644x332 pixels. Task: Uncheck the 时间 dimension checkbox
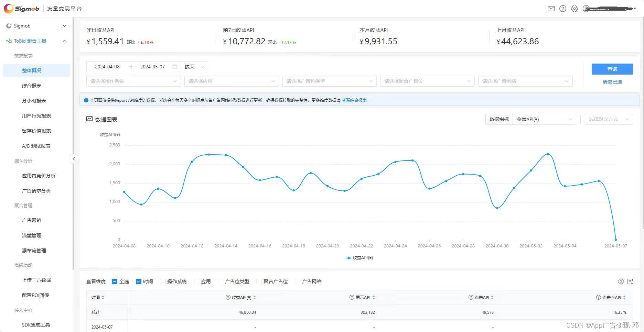(139, 281)
